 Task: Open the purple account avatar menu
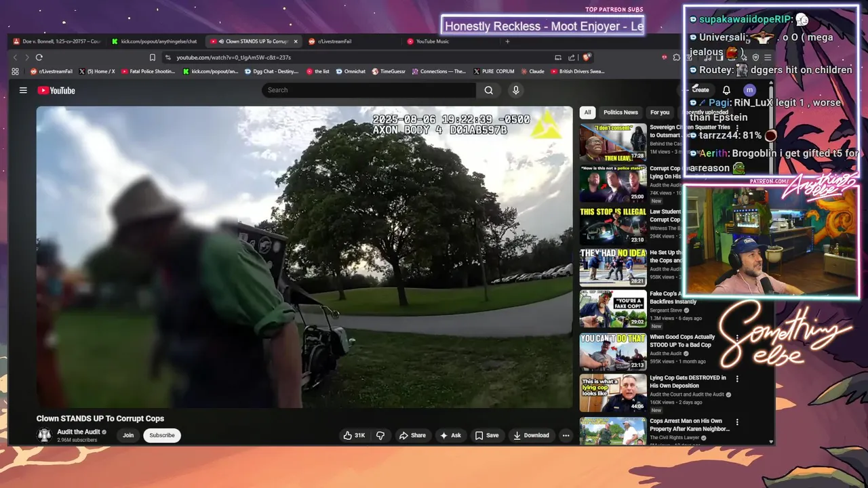[749, 90]
